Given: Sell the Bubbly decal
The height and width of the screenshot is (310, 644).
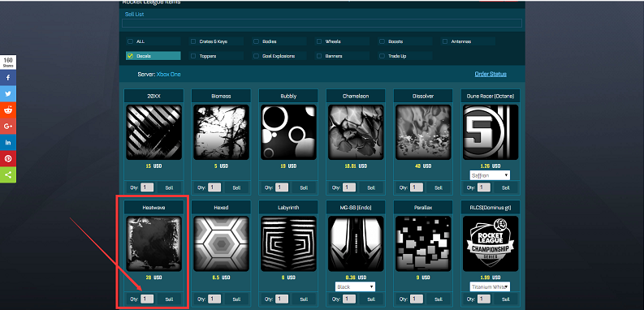Looking at the screenshot, I should point(304,187).
